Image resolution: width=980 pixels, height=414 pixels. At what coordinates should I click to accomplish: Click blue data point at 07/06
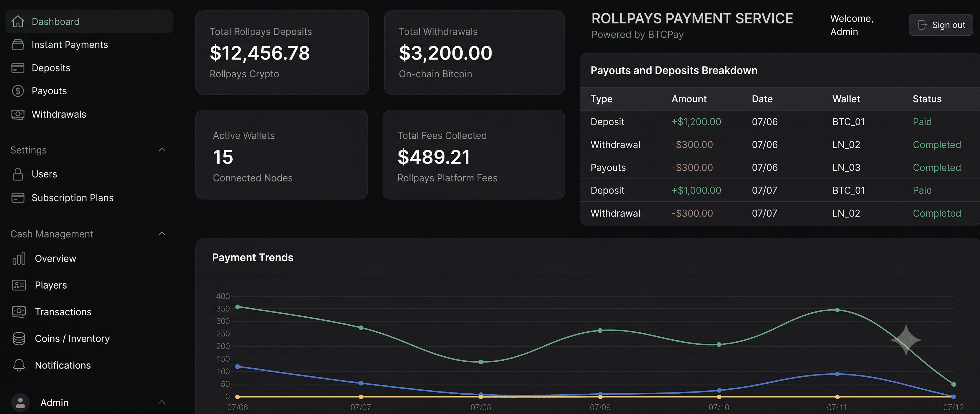pyautogui.click(x=238, y=366)
